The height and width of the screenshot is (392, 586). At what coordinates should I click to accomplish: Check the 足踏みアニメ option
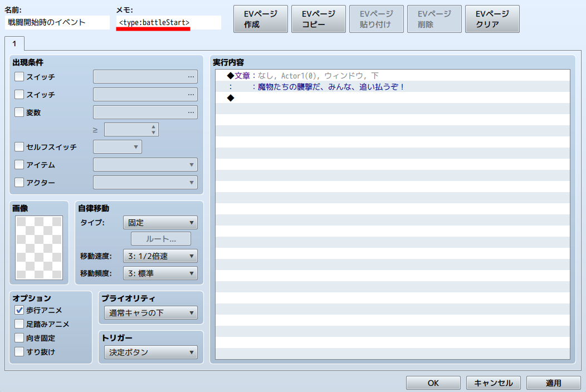19,324
